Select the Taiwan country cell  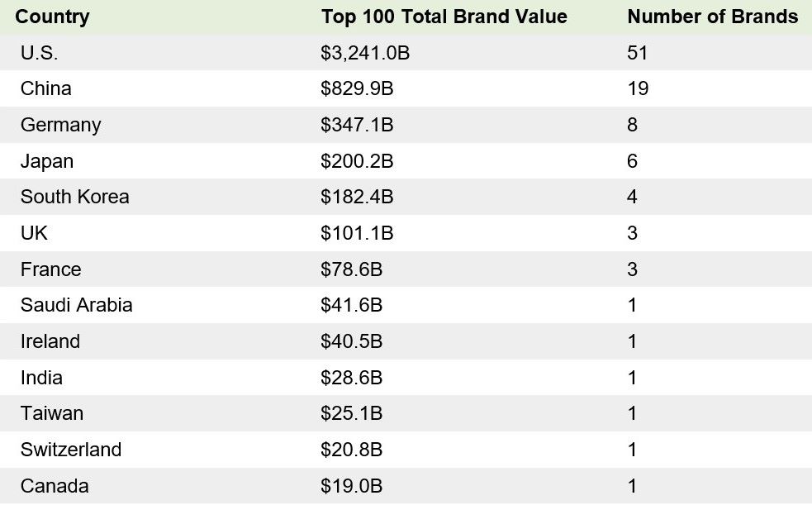click(x=52, y=413)
